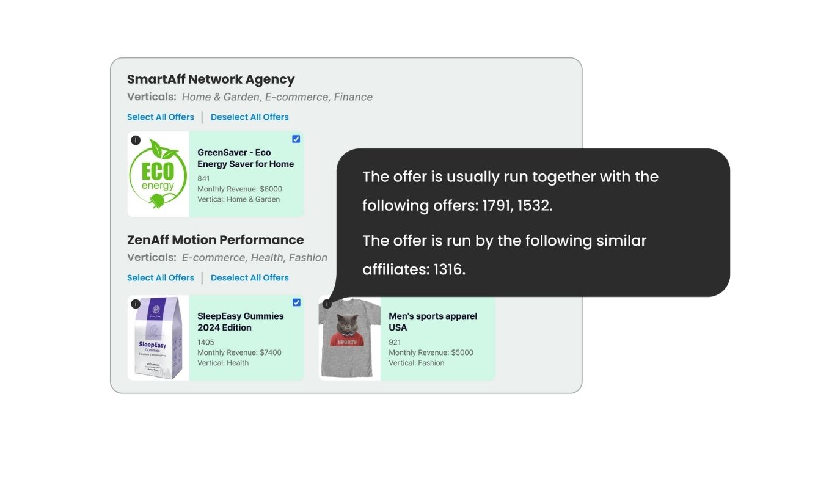Click the info icon on GreenSaver offer
The height and width of the screenshot is (504, 840).
click(x=135, y=140)
